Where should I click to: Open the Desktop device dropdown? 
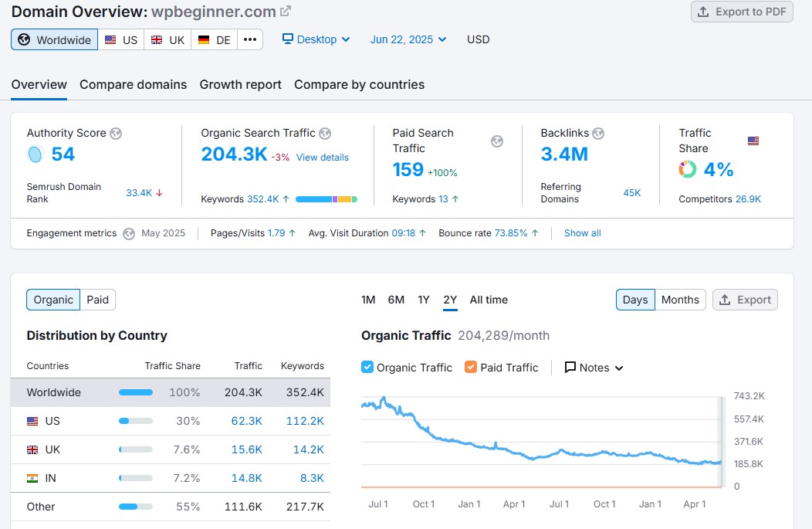pos(316,39)
